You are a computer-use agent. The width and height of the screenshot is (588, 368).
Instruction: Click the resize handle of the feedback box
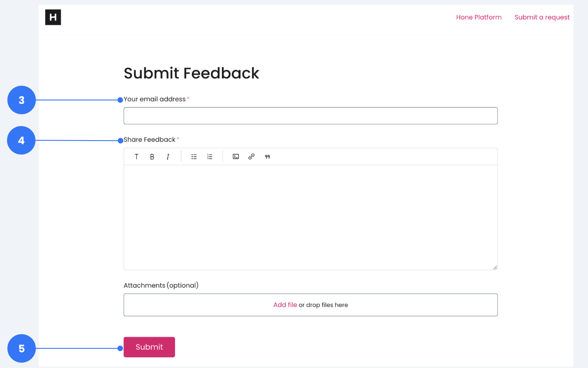(495, 267)
